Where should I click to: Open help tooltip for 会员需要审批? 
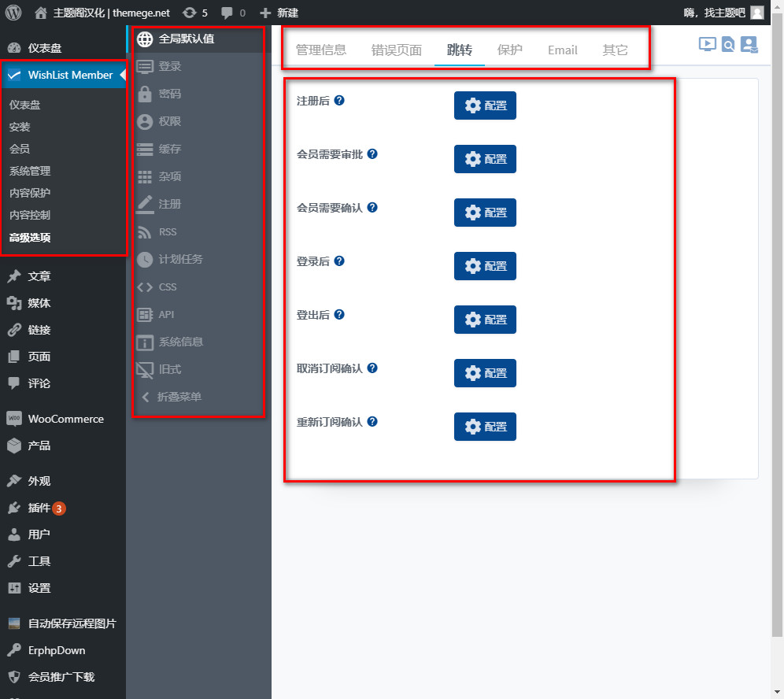372,154
